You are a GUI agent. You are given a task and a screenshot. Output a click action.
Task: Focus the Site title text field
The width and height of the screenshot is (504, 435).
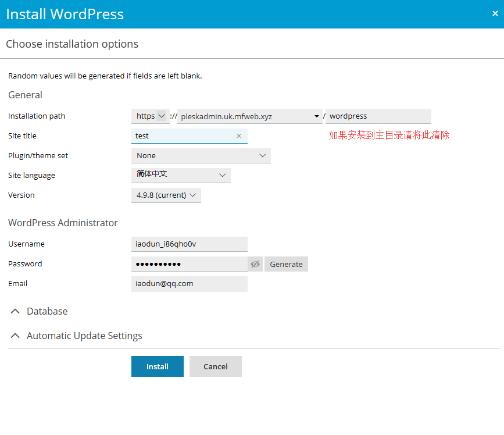183,136
